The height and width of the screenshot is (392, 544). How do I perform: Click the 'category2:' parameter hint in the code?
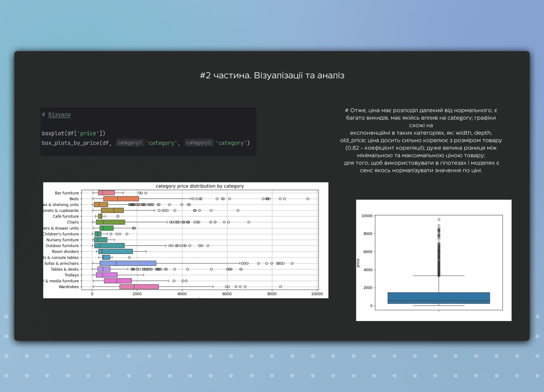point(199,143)
